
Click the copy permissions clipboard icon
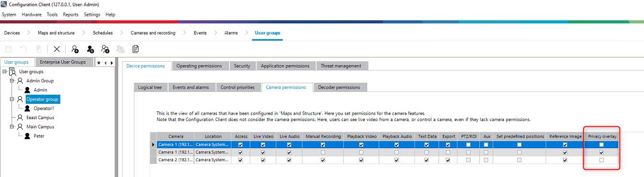pos(136,49)
